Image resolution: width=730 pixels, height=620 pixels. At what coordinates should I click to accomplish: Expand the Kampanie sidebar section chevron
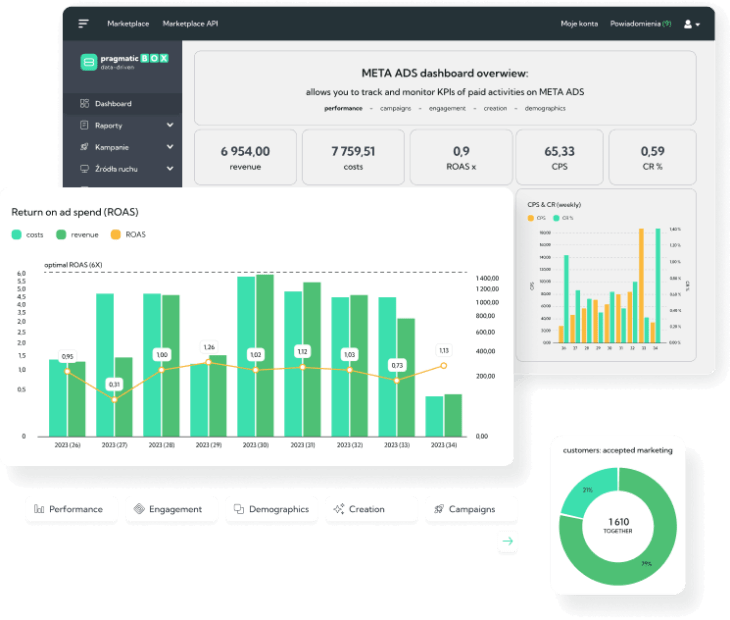[170, 147]
